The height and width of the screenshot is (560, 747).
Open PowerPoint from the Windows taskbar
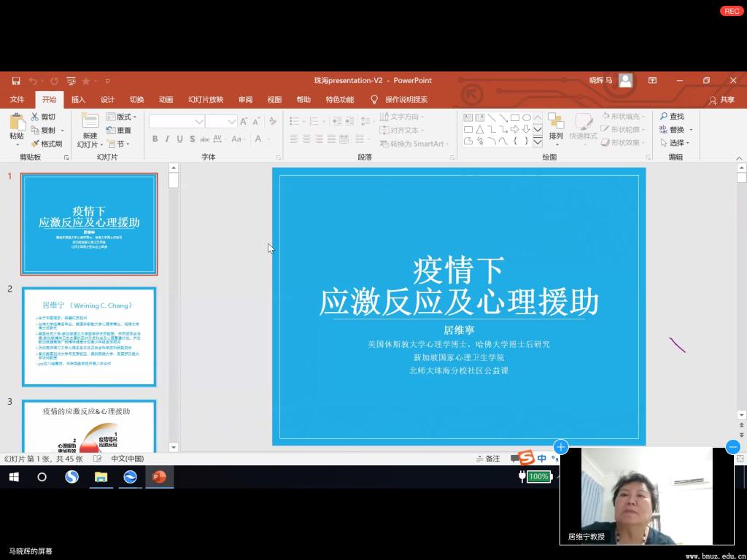point(159,477)
